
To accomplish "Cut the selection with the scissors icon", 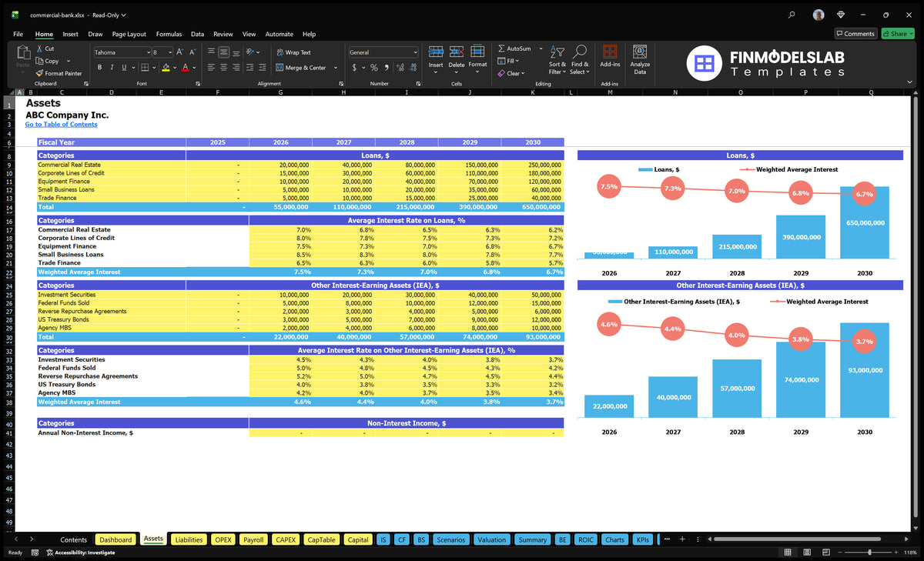I will [39, 48].
